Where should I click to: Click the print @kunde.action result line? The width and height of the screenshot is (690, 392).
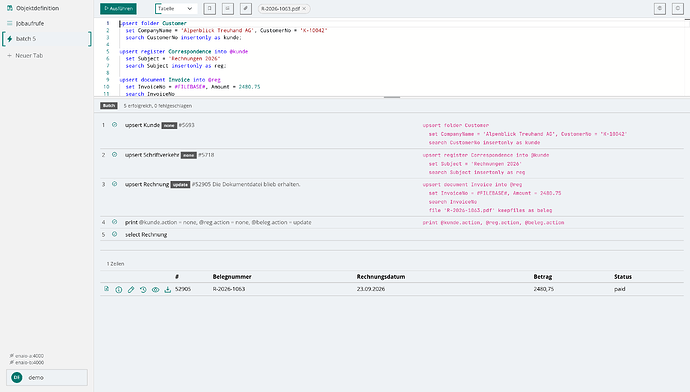pos(218,222)
